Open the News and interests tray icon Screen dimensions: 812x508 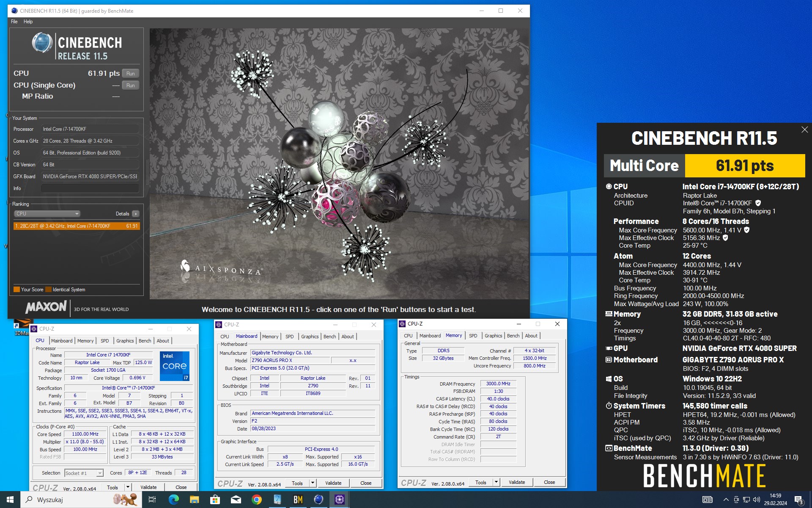coord(707,500)
